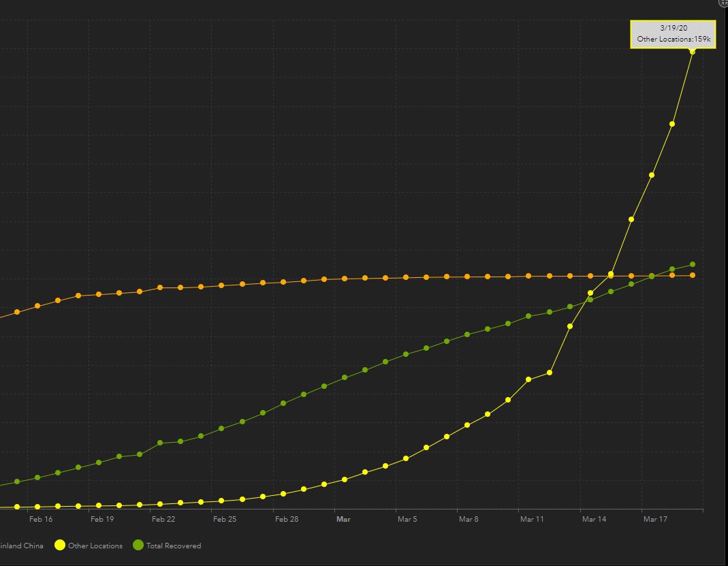Toggle the Total Recovered legend series

pyautogui.click(x=167, y=546)
